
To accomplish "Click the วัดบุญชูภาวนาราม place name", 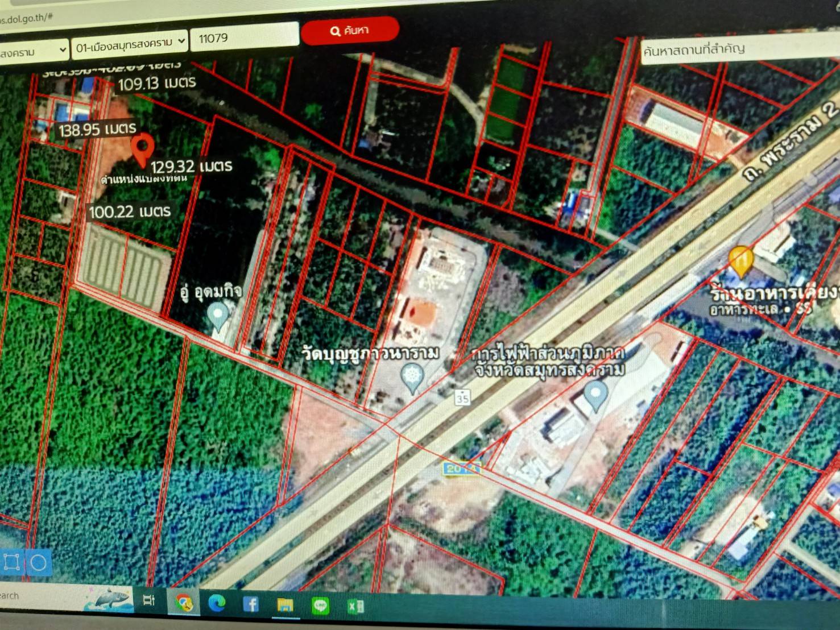I will 371,354.
